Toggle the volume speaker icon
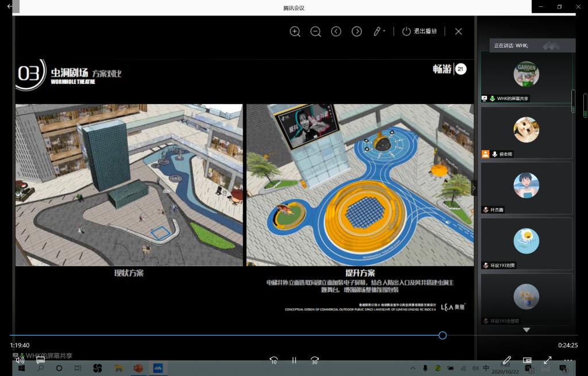This screenshot has height=376, width=588. pos(20,360)
